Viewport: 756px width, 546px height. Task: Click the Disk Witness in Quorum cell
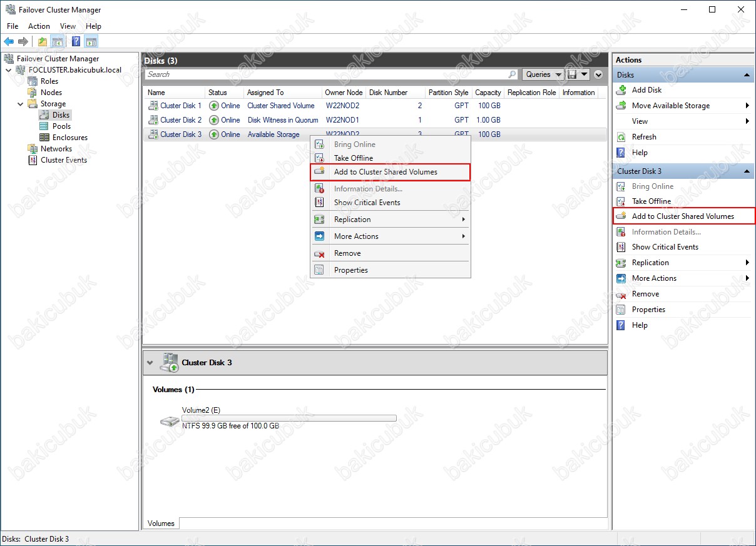[x=283, y=120]
